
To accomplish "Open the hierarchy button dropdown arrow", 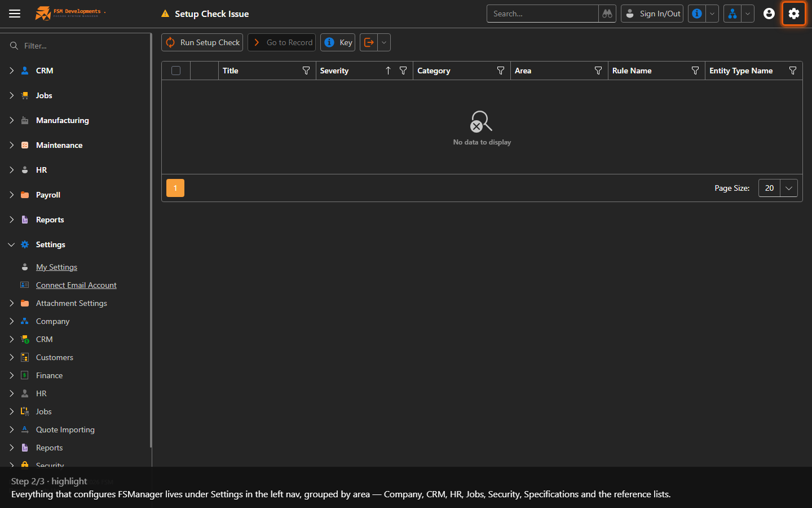I will click(x=748, y=14).
